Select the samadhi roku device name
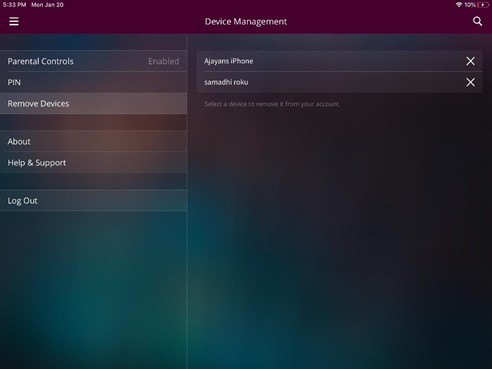492x369 pixels. [226, 82]
